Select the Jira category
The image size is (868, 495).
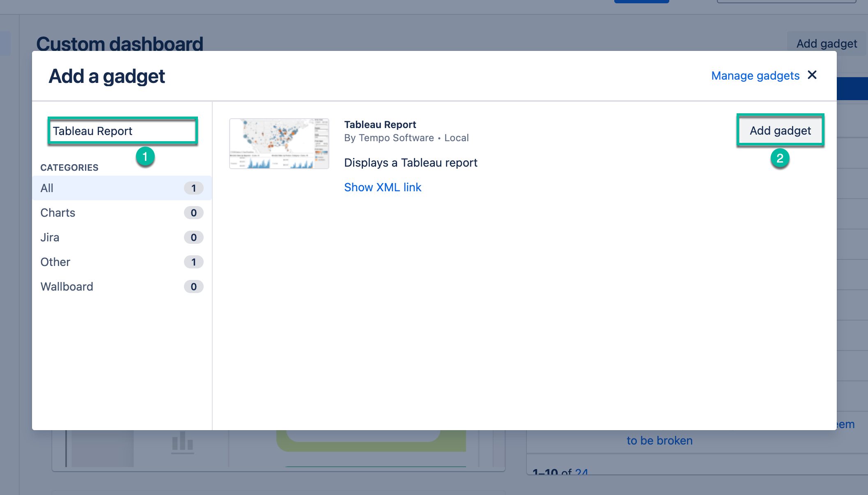(50, 238)
